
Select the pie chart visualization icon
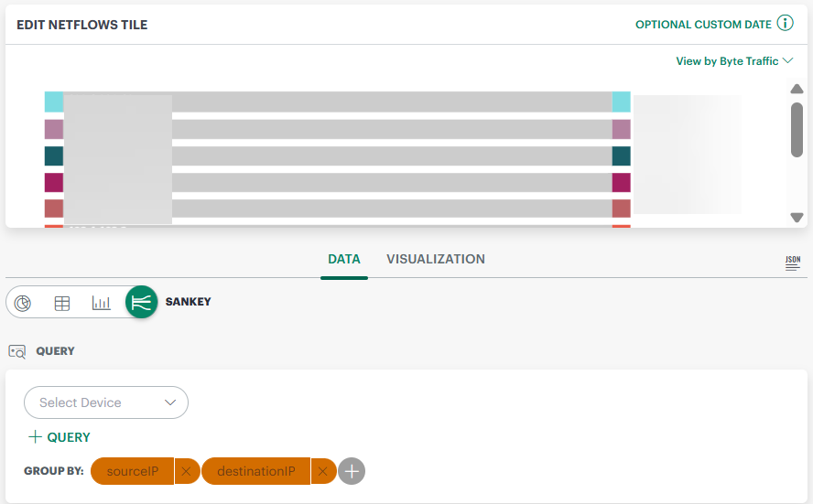click(23, 303)
